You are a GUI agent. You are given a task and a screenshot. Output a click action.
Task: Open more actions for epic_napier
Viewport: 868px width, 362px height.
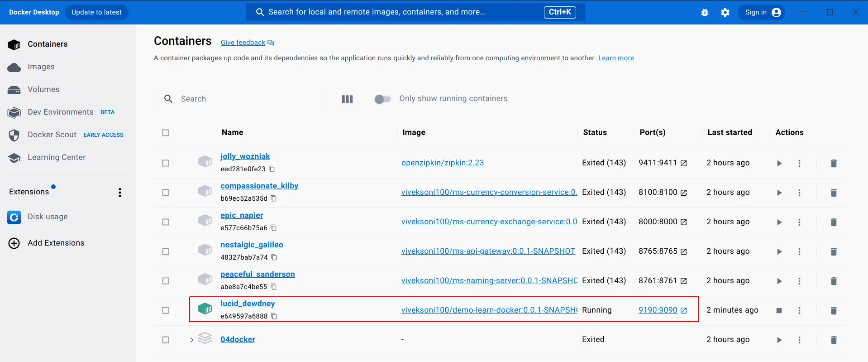point(799,222)
